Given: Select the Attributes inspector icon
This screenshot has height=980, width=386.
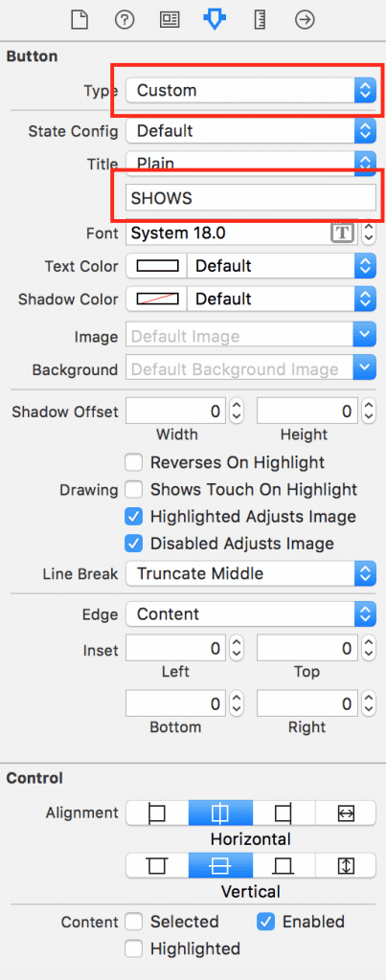Looking at the screenshot, I should click(x=215, y=20).
